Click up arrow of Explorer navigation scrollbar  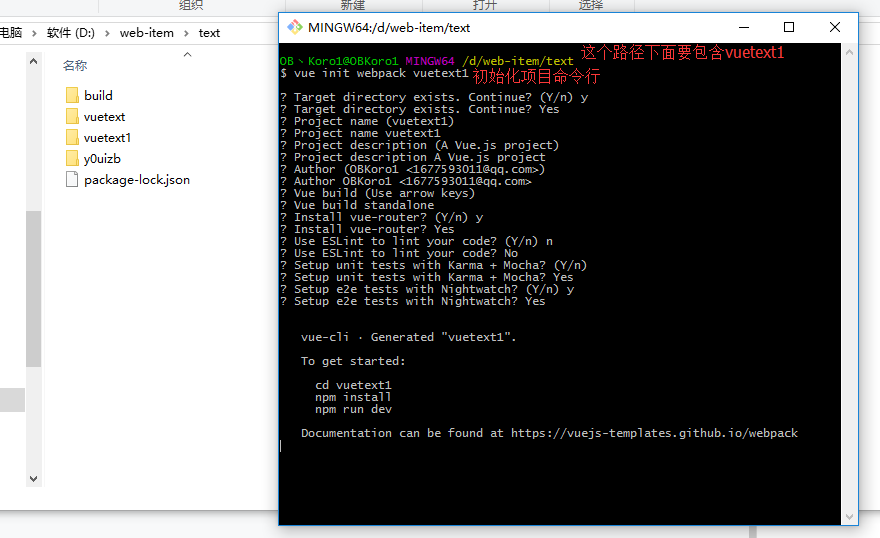click(34, 61)
